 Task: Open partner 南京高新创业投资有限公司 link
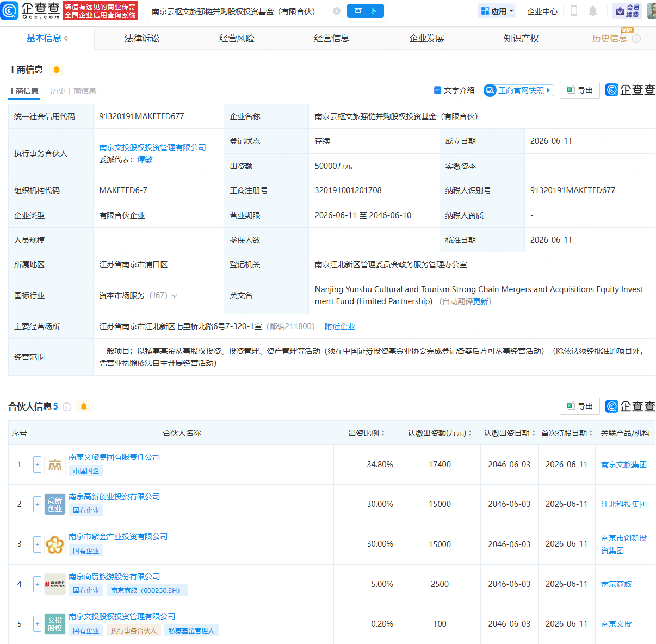point(114,497)
